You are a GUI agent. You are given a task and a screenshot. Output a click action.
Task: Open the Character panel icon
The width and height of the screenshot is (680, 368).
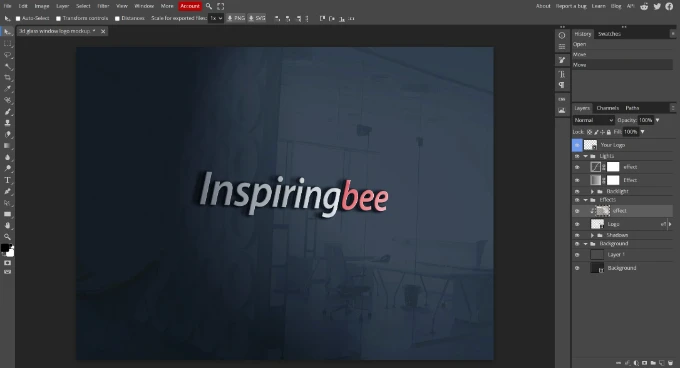click(562, 74)
